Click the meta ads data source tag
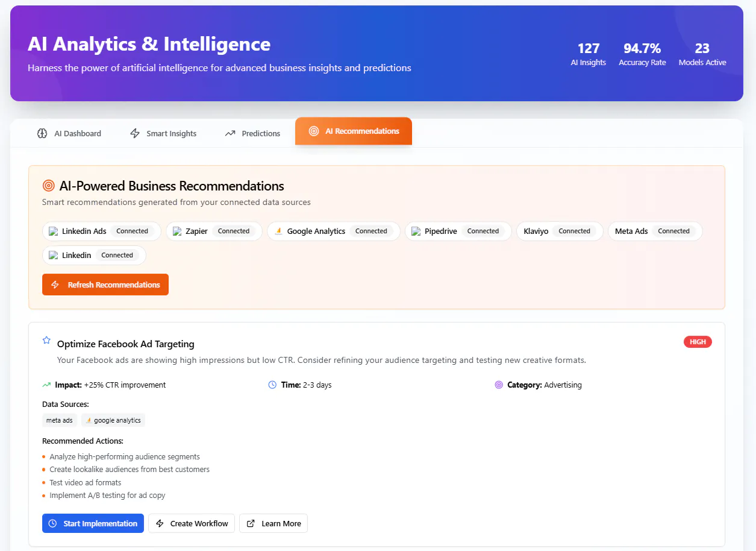This screenshot has height=551, width=756. (x=60, y=420)
